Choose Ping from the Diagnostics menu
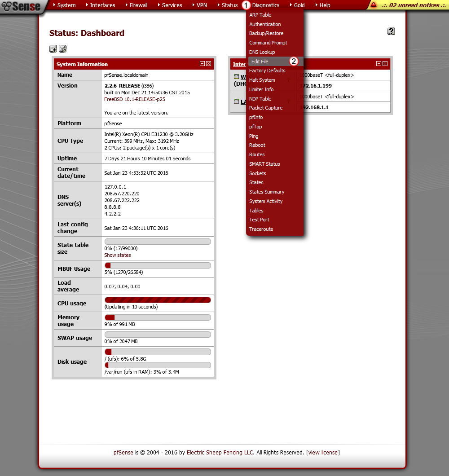The height and width of the screenshot is (476, 449). [254, 137]
